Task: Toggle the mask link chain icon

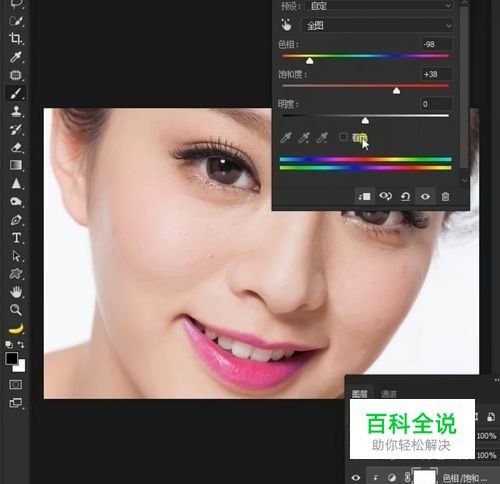Action: (407, 478)
